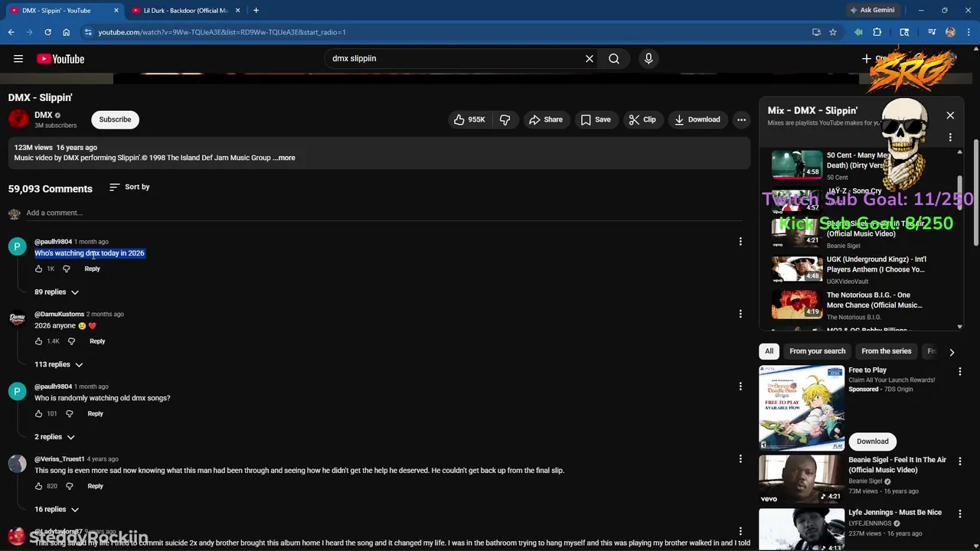The image size is (980, 551).
Task: Expand the description with ...more
Action: point(284,158)
